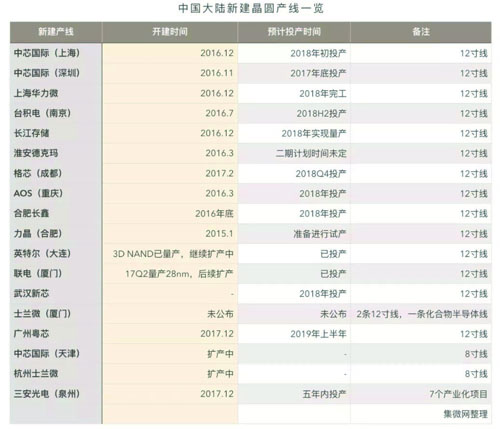This screenshot has width=500, height=429.
Task: Click the 上海华力微 row label
Action: [x=36, y=93]
